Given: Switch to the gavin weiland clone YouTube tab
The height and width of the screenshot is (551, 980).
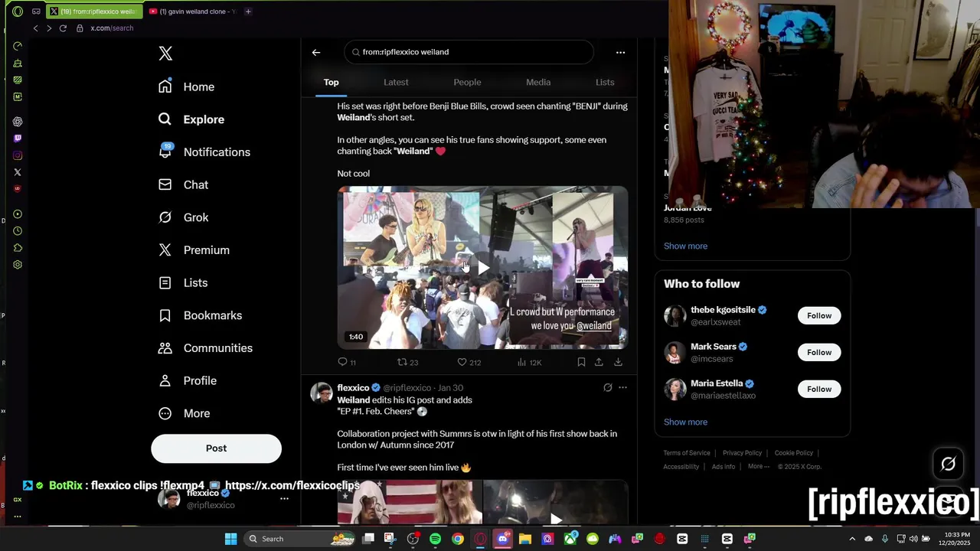Looking at the screenshot, I should (x=192, y=11).
